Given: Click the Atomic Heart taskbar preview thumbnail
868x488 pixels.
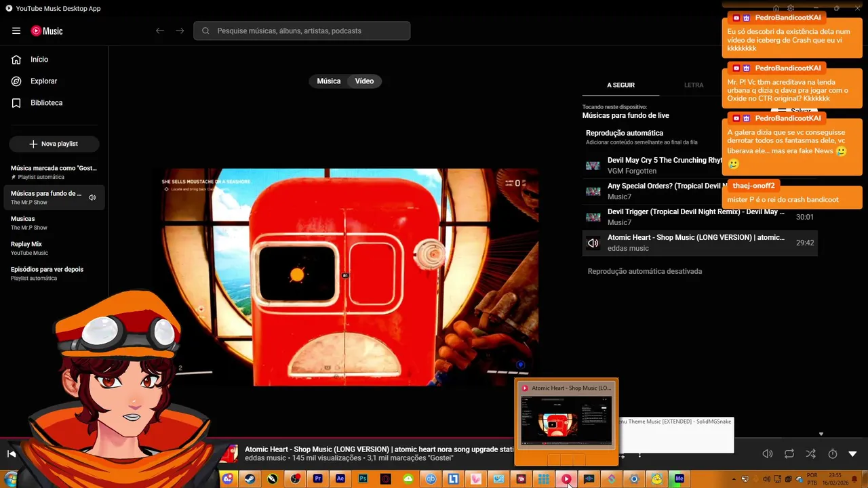Looking at the screenshot, I should pyautogui.click(x=566, y=422).
